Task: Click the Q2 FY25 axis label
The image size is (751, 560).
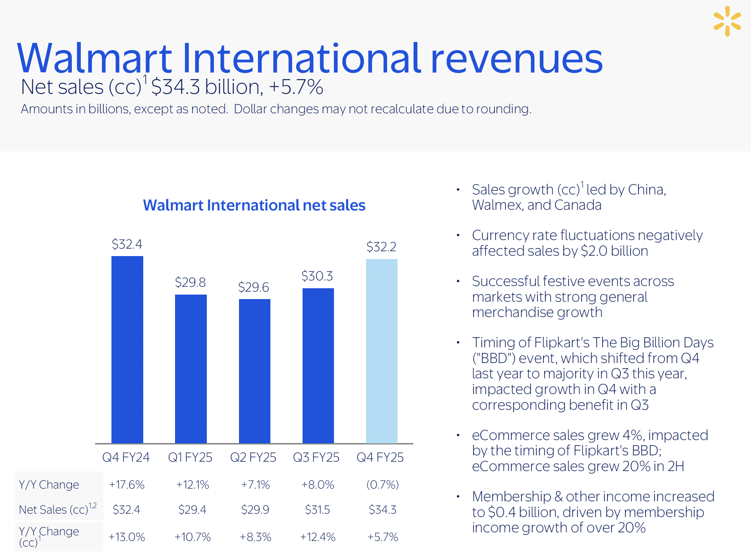Action: (253, 457)
